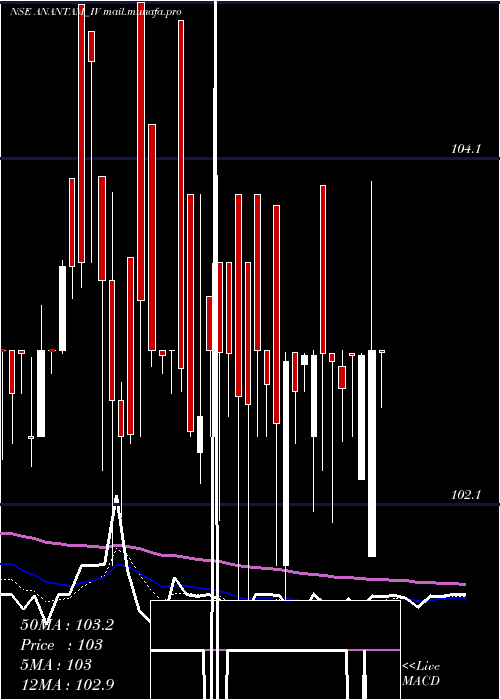Select the 5MA : 103 readout

pos(56,665)
